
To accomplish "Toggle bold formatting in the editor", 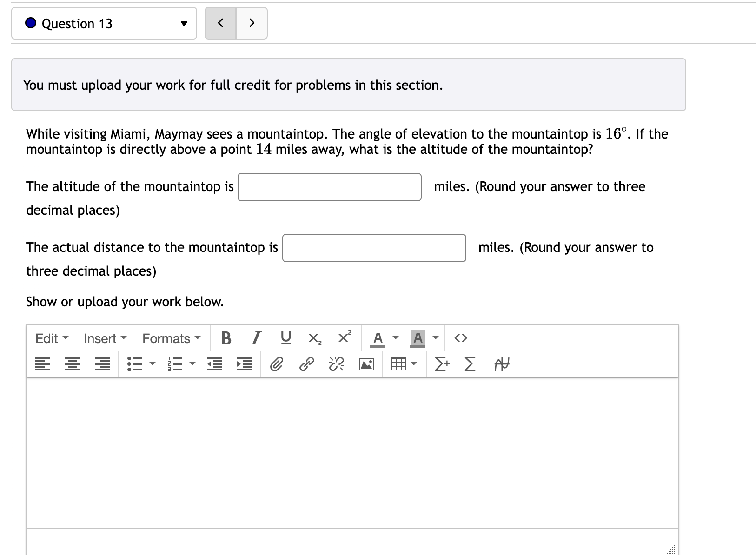I will [226, 338].
